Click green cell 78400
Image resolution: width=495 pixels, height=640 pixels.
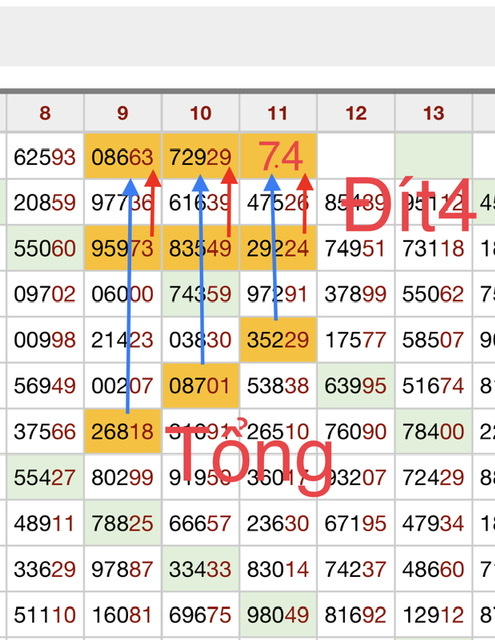click(x=433, y=431)
